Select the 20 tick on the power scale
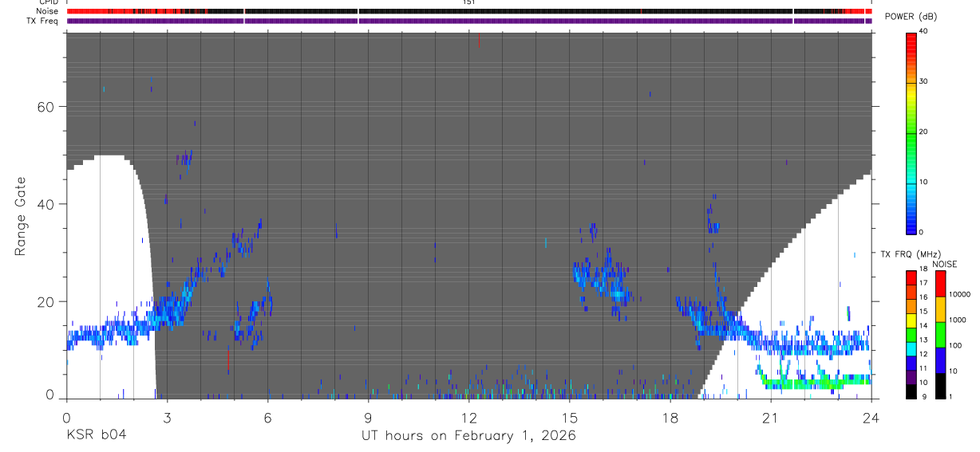The width and height of the screenshot is (980, 452). (x=923, y=132)
